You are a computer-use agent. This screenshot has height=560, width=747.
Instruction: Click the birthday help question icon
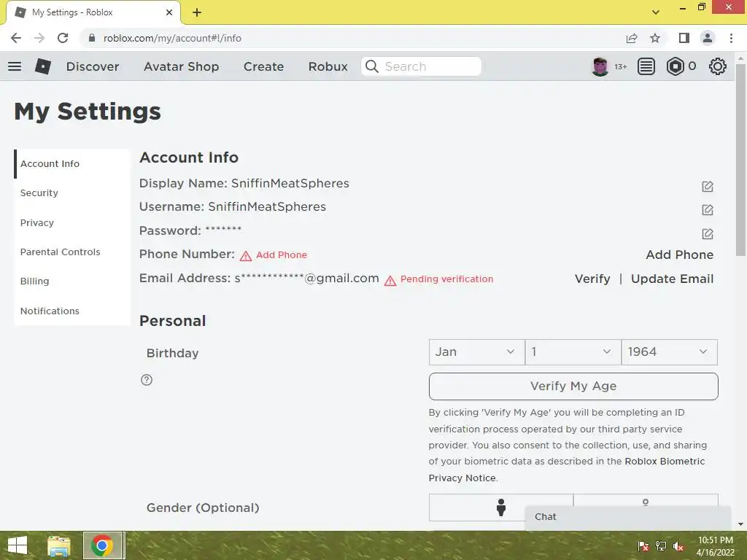pos(146,379)
